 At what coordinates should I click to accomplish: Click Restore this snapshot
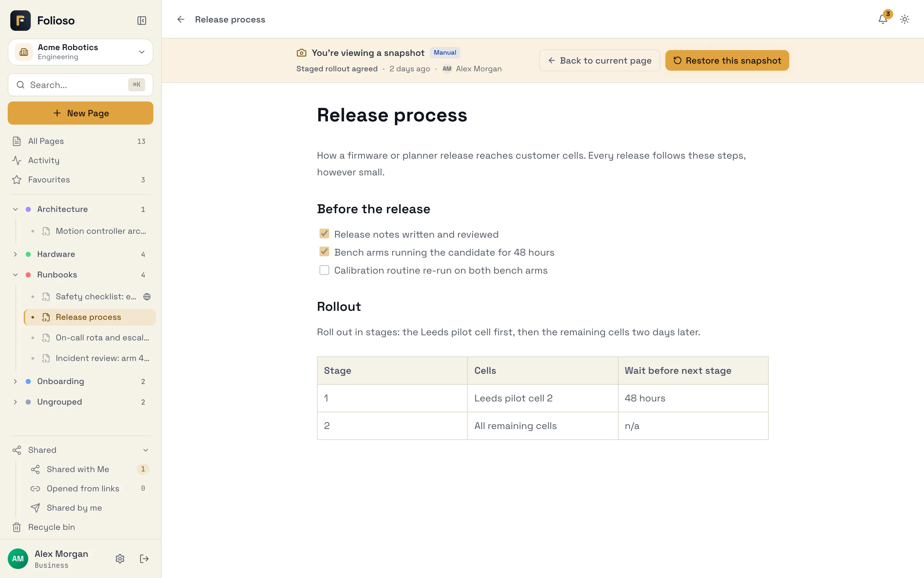[727, 60]
